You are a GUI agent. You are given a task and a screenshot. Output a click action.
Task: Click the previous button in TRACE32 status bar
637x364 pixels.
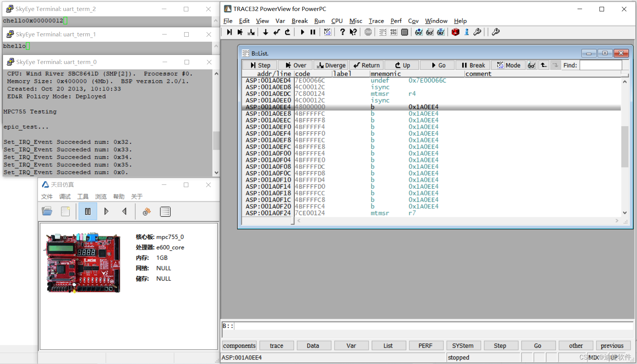[613, 345]
